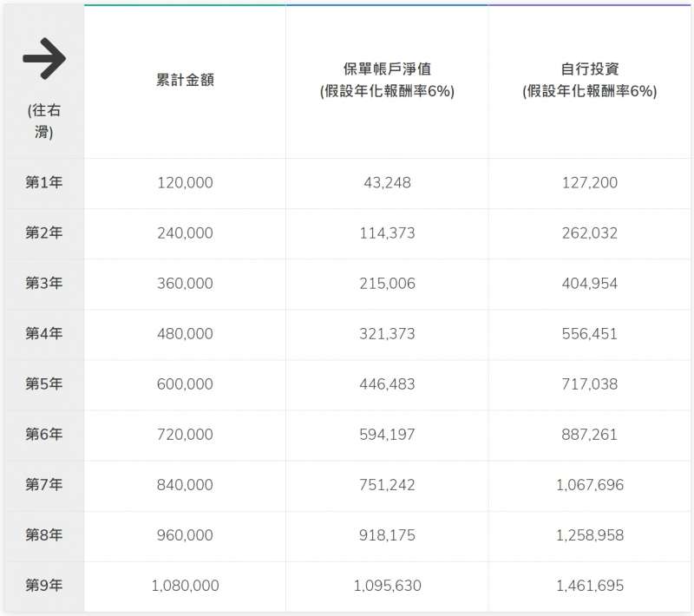Click the 1,258,958 cell
Viewport: 694px width, 616px height.
pyautogui.click(x=590, y=536)
